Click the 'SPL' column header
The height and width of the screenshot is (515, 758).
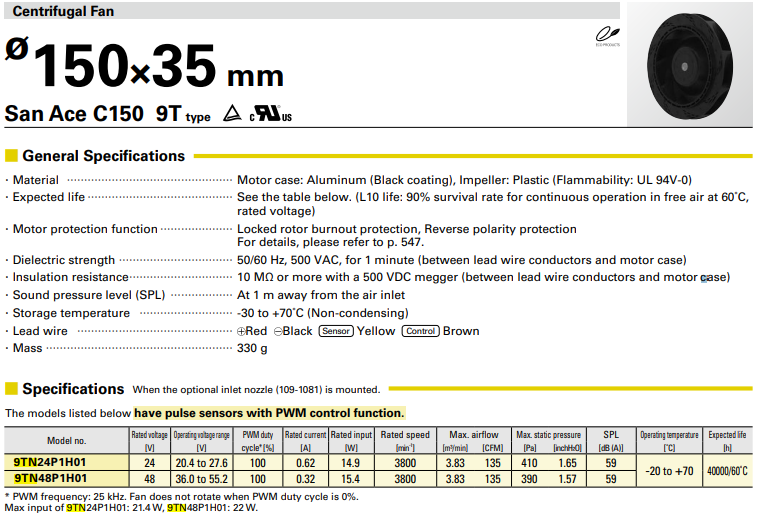610,435
